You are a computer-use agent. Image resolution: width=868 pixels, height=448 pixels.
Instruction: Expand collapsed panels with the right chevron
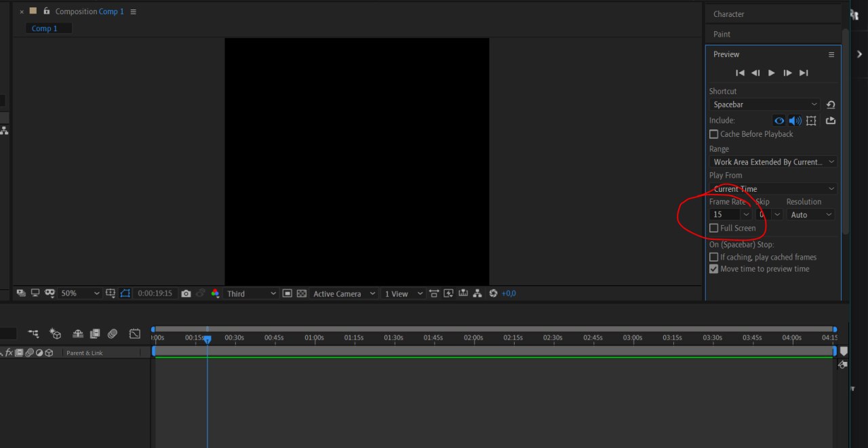pyautogui.click(x=859, y=54)
